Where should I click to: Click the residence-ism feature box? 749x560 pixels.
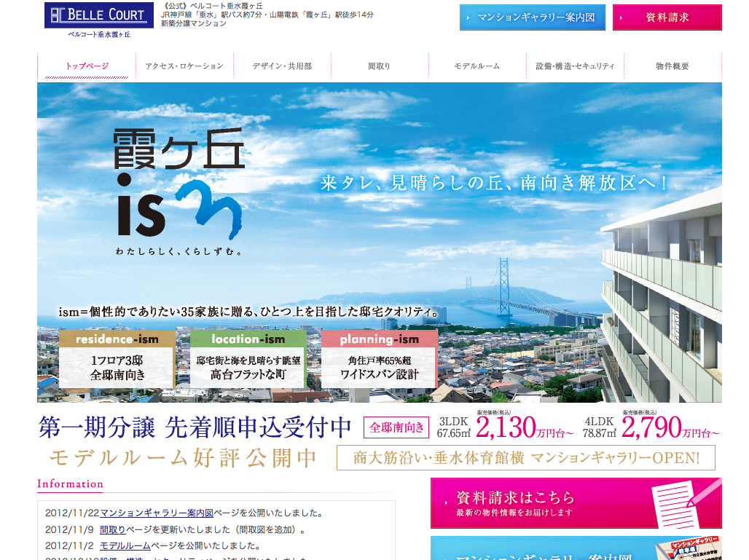(117, 359)
